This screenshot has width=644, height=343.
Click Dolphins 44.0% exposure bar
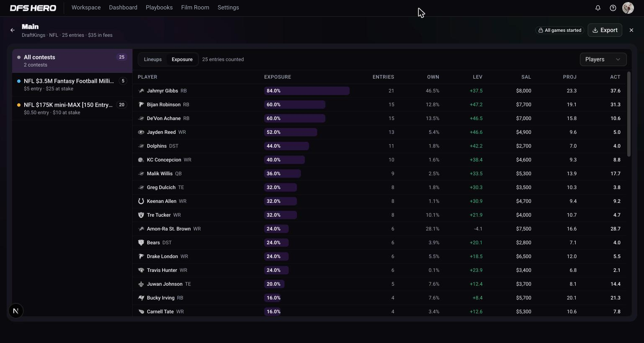click(x=286, y=146)
